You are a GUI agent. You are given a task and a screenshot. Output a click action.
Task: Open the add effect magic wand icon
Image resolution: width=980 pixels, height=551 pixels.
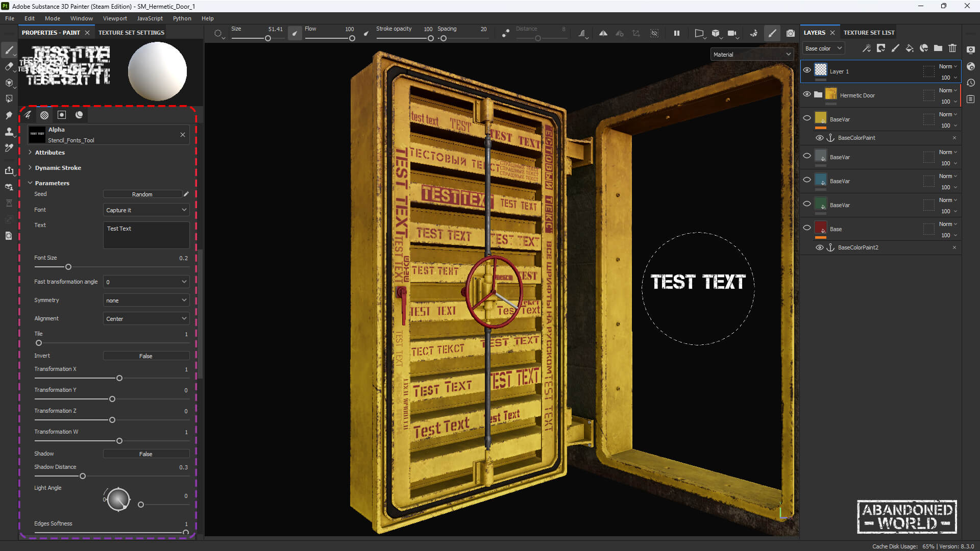click(866, 48)
